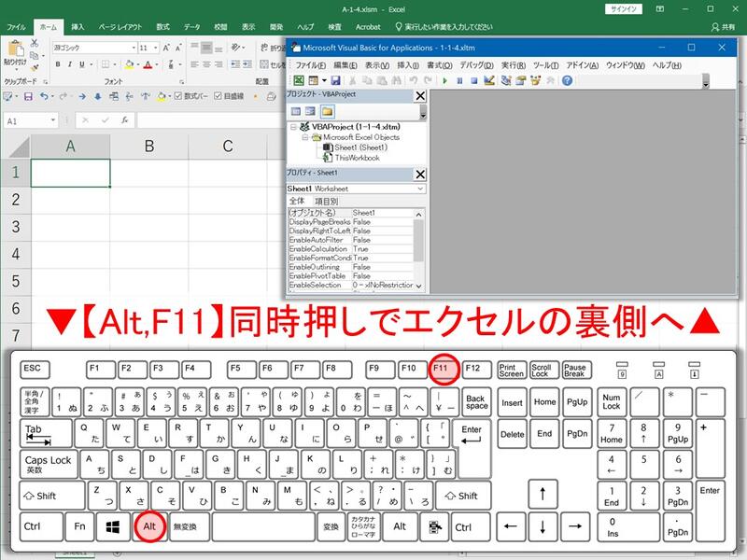
Task: Click the Format Painter brush in Excel
Action: (35, 67)
